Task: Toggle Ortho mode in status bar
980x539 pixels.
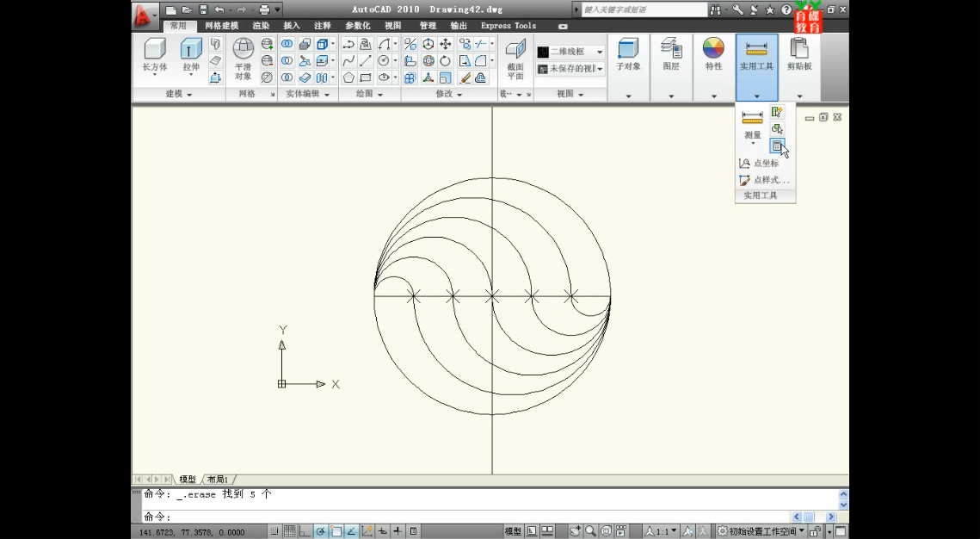Action: pos(305,531)
